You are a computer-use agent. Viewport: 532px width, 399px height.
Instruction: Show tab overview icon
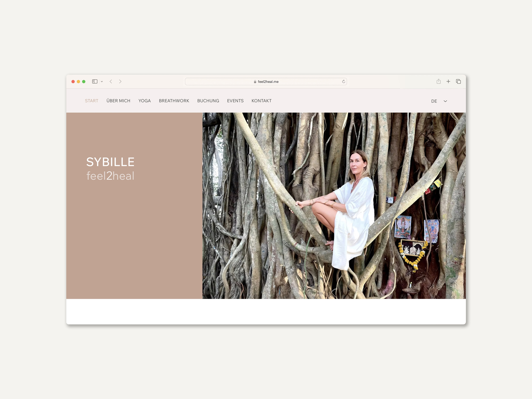pos(458,82)
